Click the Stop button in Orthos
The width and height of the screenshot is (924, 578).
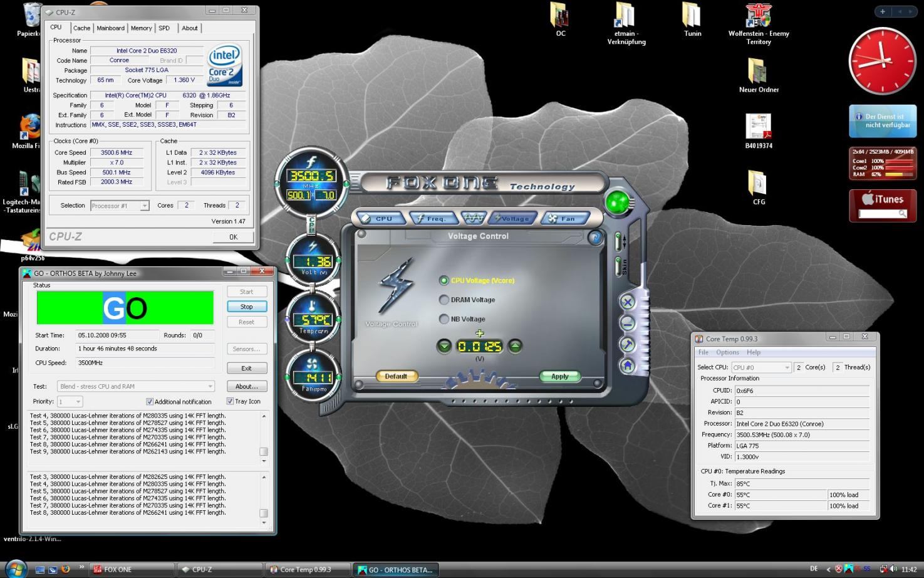(x=246, y=307)
